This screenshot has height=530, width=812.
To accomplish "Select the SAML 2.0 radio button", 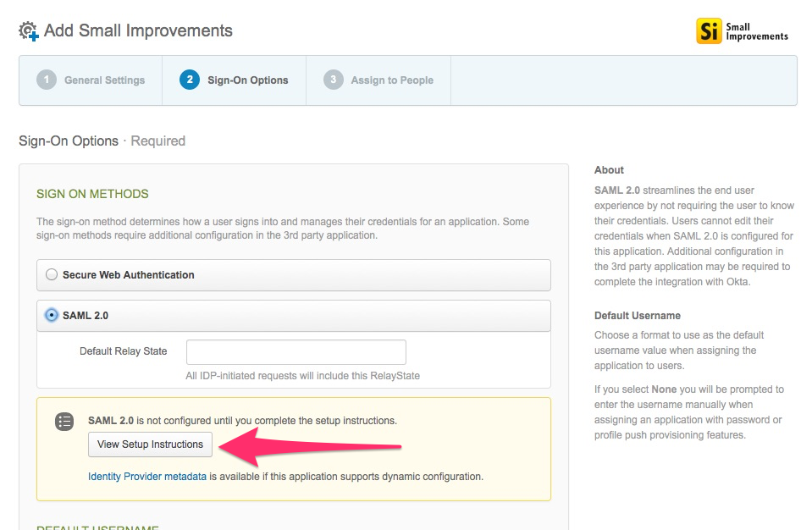I will [x=52, y=315].
